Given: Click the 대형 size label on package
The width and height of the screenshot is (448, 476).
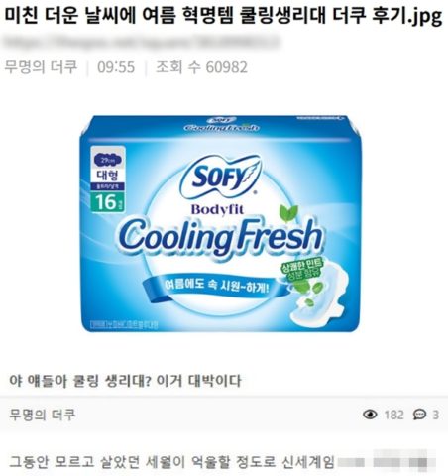Looking at the screenshot, I should pos(108,176).
